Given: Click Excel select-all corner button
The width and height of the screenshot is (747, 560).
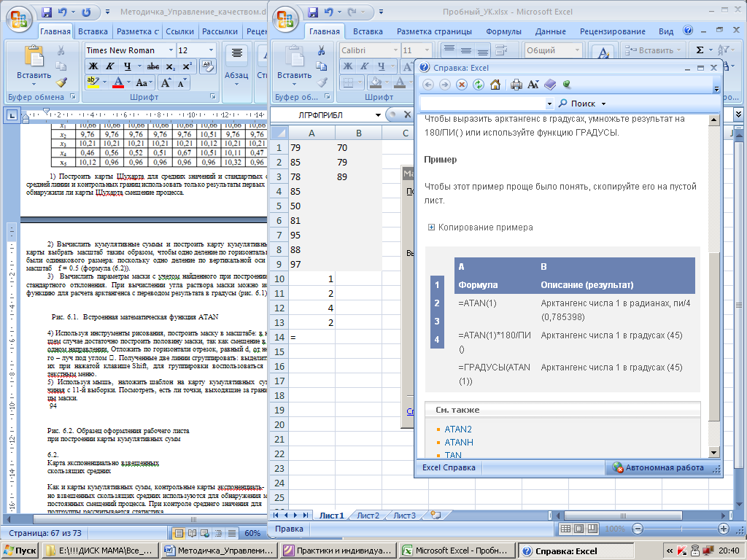Looking at the screenshot, I should tap(279, 133).
